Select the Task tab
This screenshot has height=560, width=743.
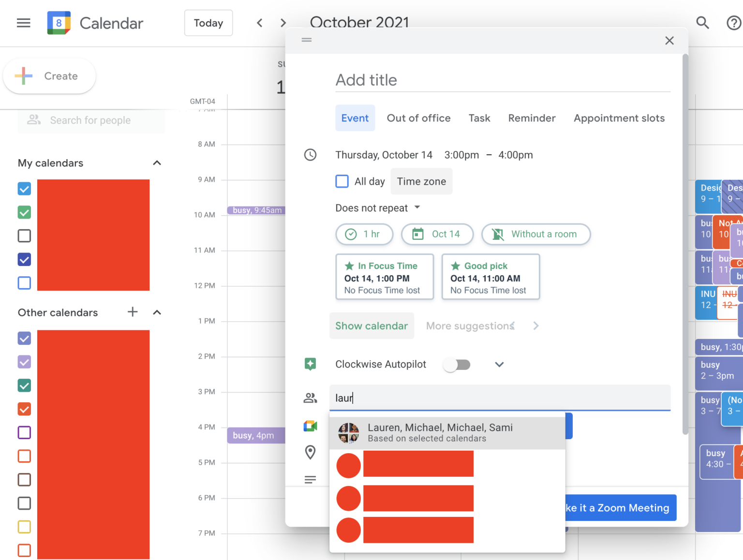tap(479, 118)
